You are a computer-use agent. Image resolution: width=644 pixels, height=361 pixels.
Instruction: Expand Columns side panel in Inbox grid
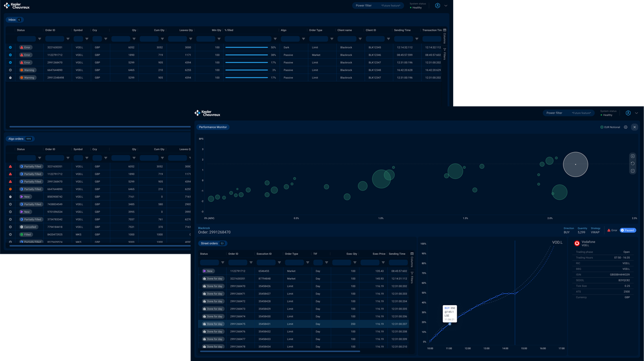(444, 37)
